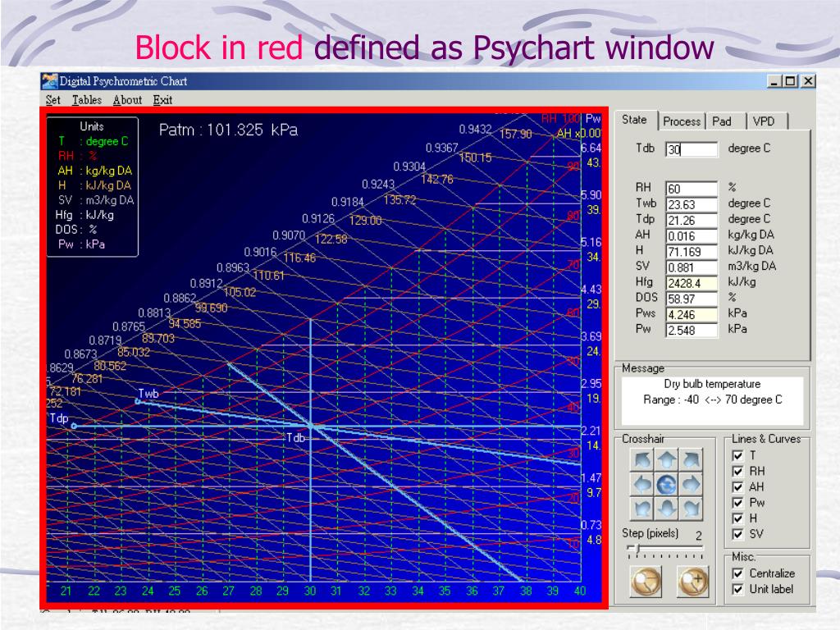Click the Tdb crosshair label on chart

coord(295,438)
